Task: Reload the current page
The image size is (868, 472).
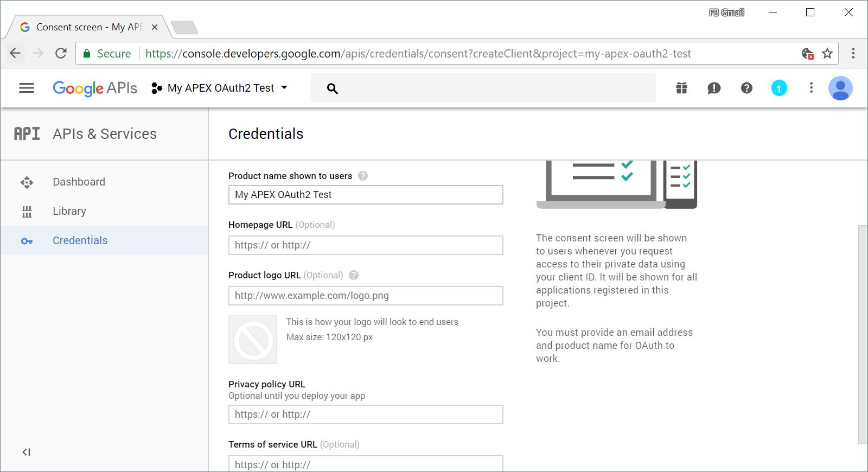Action: [61, 53]
